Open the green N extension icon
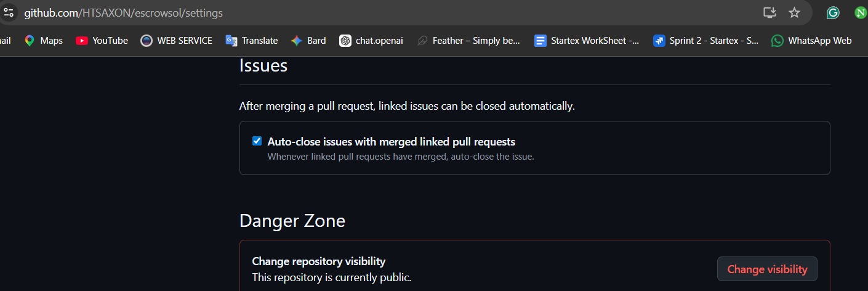868x291 pixels. click(x=861, y=12)
